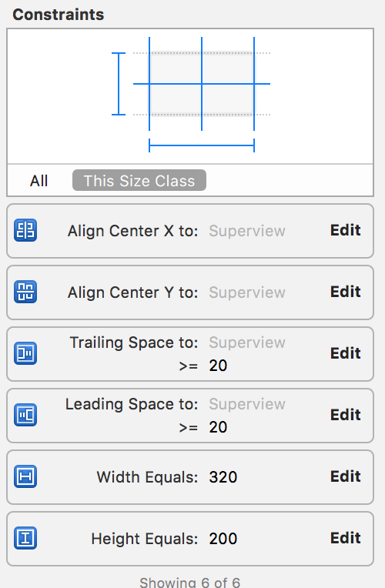Click the Height Equals constraint icon
This screenshot has width=385, height=588.
(x=25, y=538)
